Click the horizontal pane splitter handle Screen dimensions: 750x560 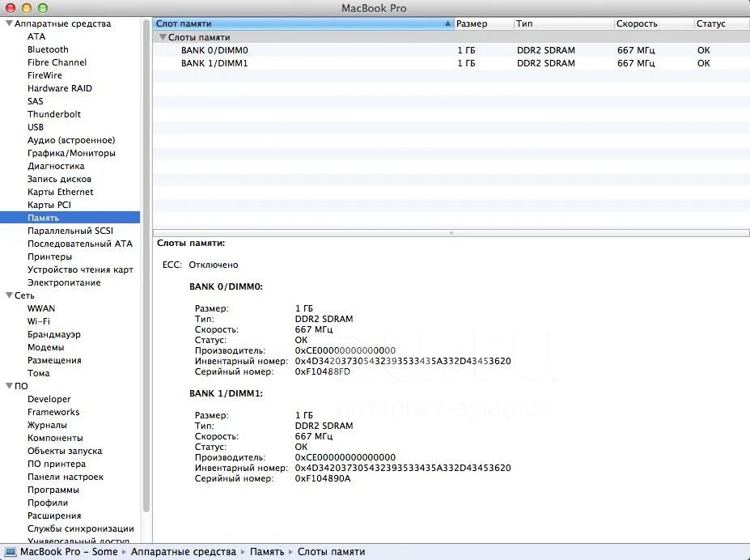(x=451, y=233)
